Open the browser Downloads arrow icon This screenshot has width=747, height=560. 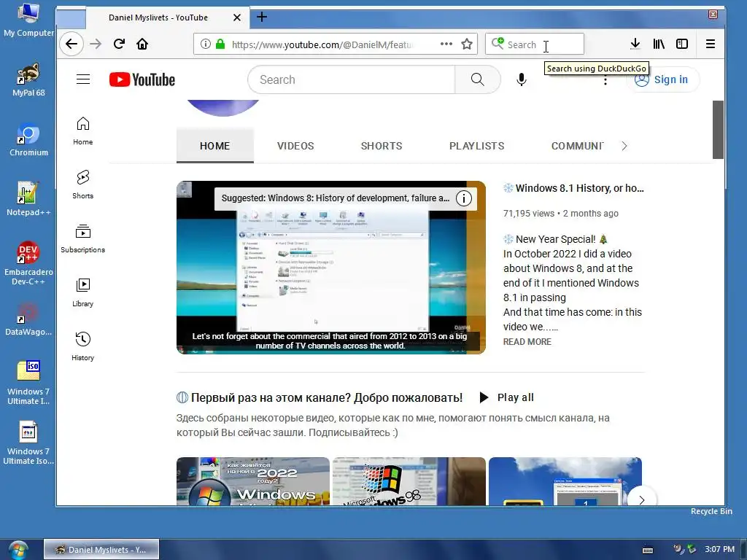635,44
